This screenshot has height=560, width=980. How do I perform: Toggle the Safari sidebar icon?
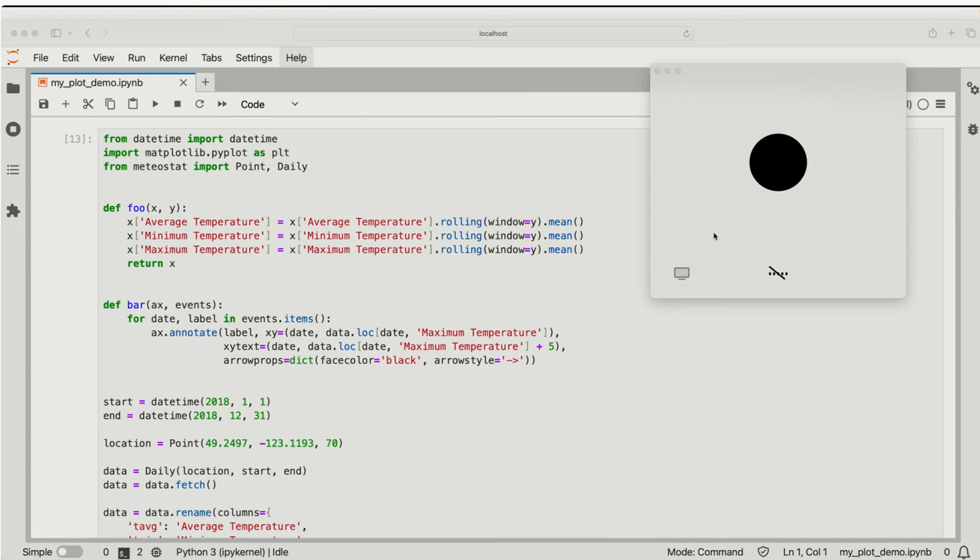[x=56, y=33]
